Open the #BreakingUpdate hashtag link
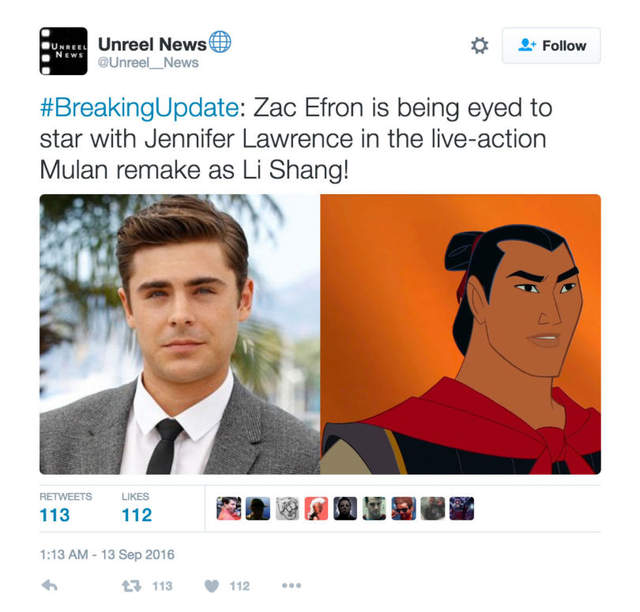This screenshot has width=640, height=612. (x=140, y=108)
